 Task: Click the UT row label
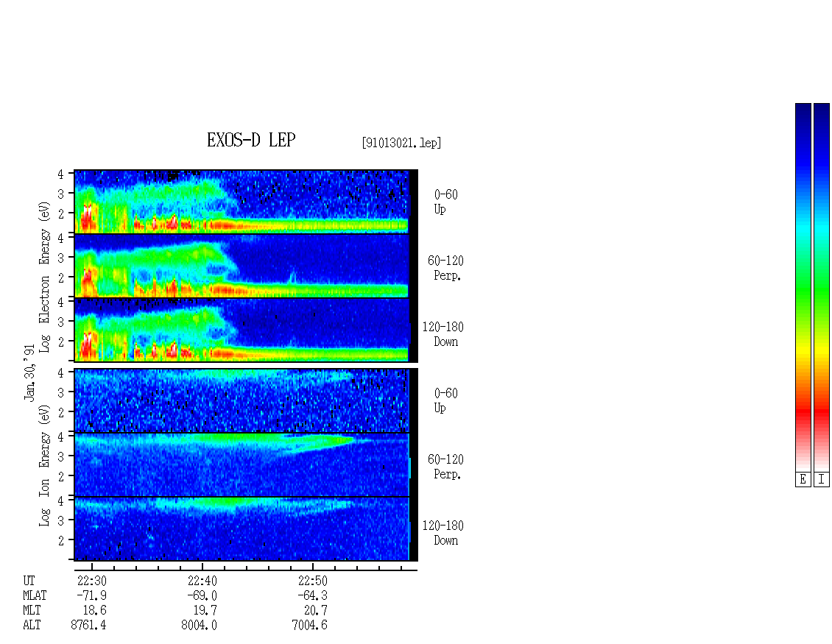point(29,581)
